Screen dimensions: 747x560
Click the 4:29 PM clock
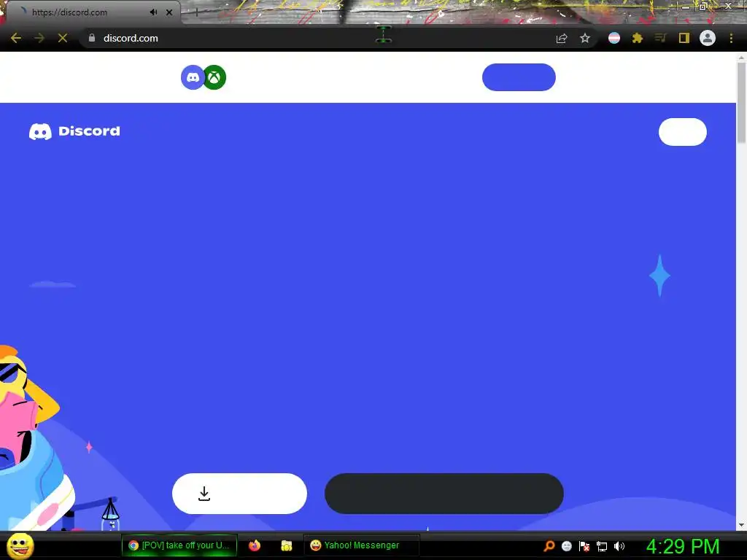(x=682, y=546)
